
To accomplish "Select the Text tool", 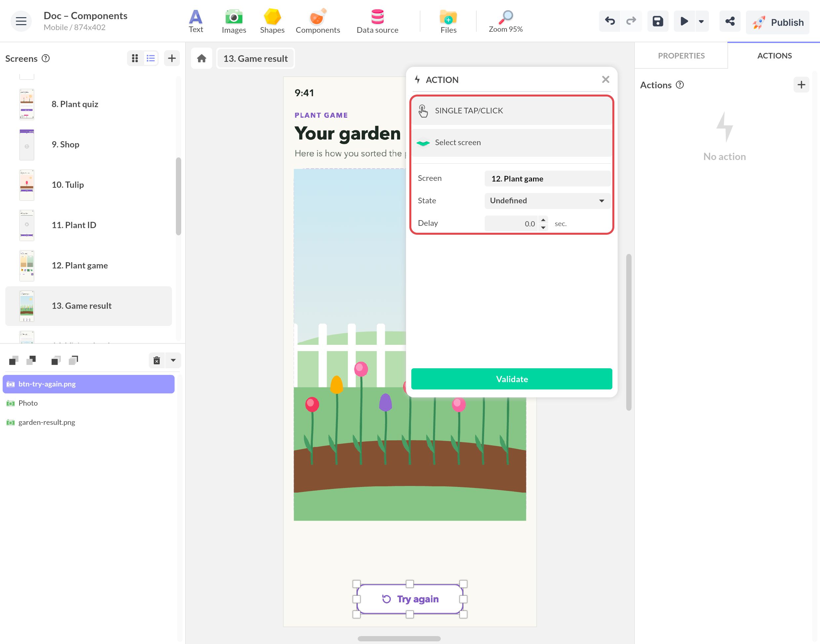I will coord(196,21).
